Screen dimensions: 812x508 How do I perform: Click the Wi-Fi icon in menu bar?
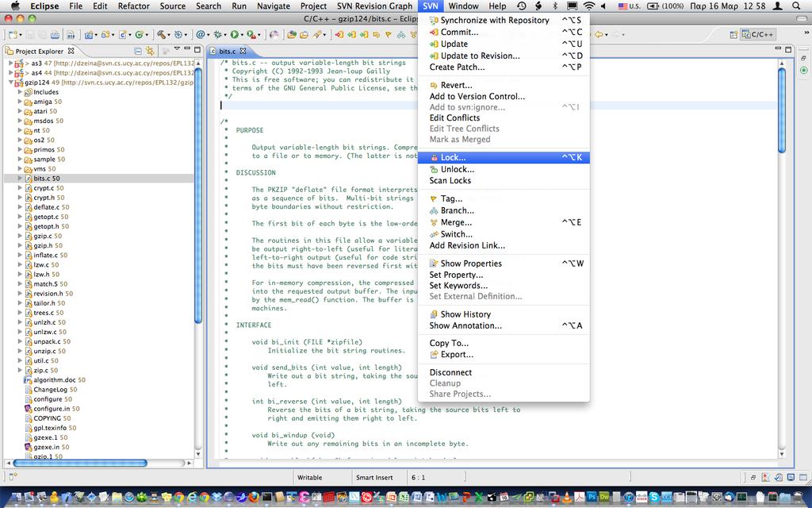(x=589, y=6)
